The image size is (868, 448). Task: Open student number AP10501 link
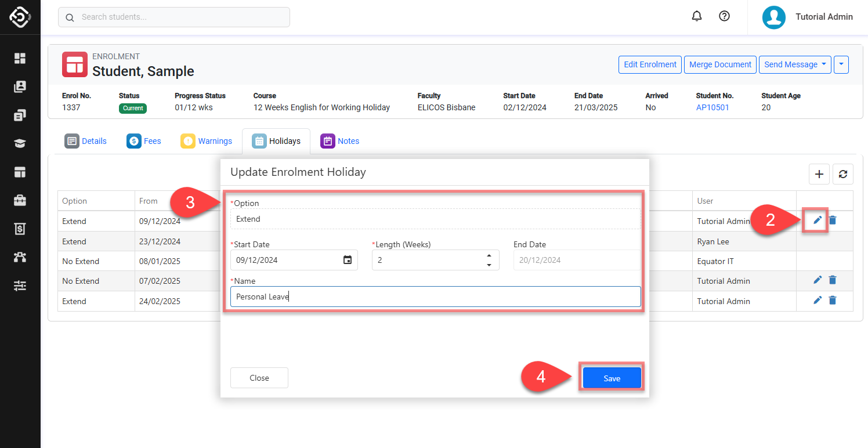click(713, 107)
